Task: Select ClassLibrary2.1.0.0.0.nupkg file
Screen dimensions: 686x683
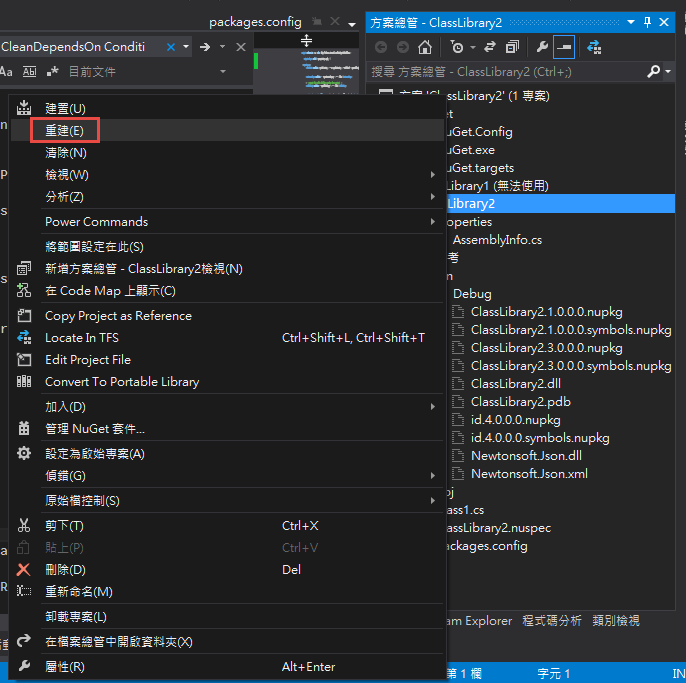Action: 546,312
